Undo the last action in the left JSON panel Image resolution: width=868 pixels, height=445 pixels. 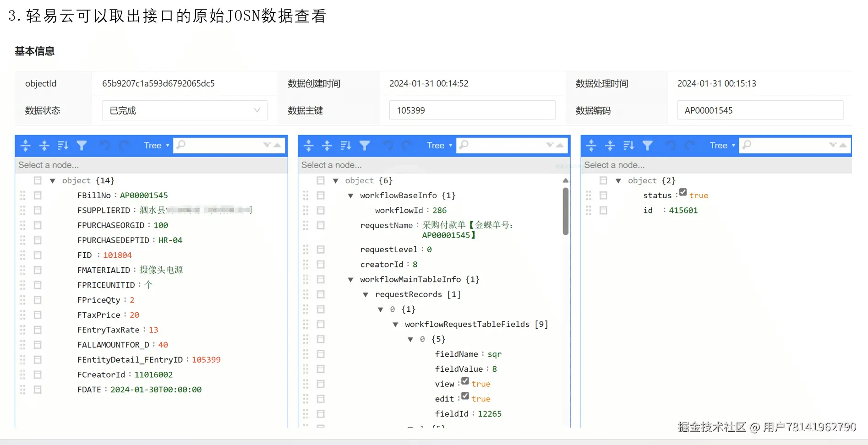coord(105,146)
